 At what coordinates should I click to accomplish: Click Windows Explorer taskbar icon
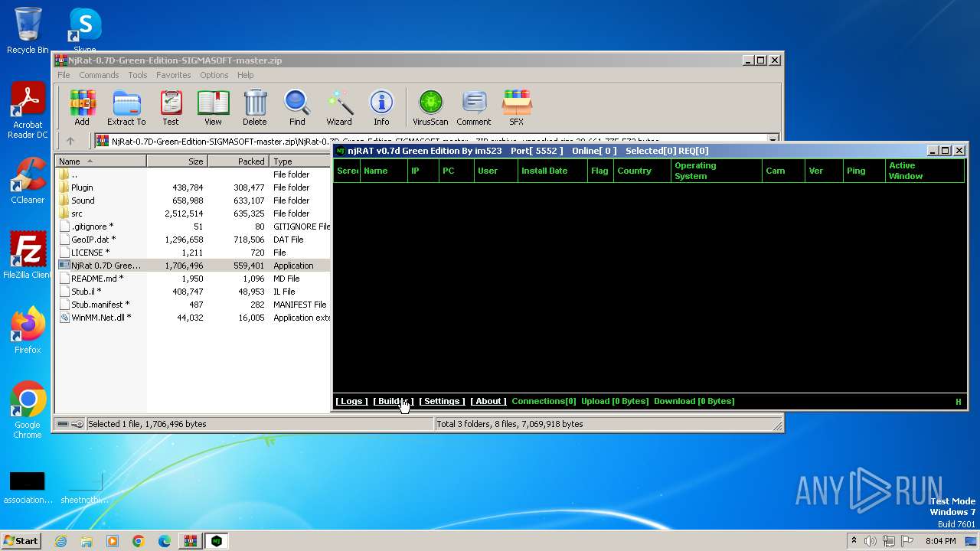tap(87, 541)
